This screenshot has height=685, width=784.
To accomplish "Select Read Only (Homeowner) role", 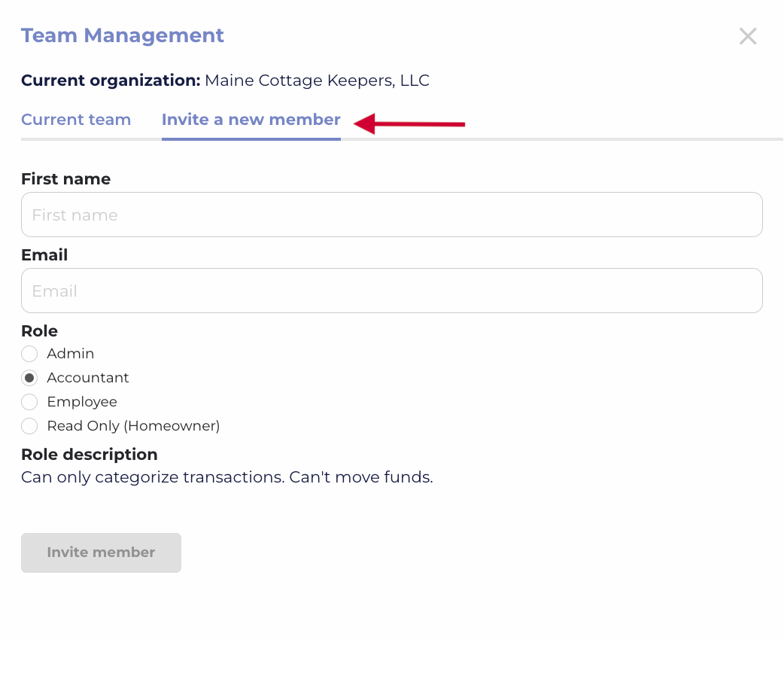I will 29,426.
